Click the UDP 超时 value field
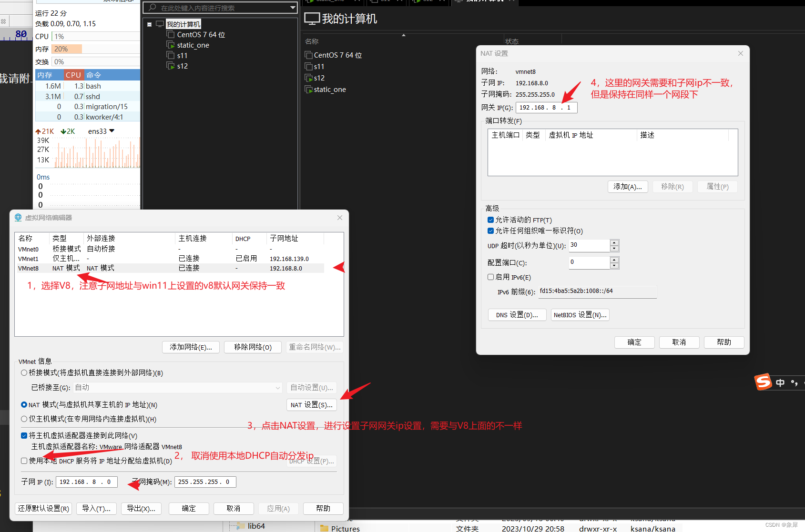 (x=590, y=246)
